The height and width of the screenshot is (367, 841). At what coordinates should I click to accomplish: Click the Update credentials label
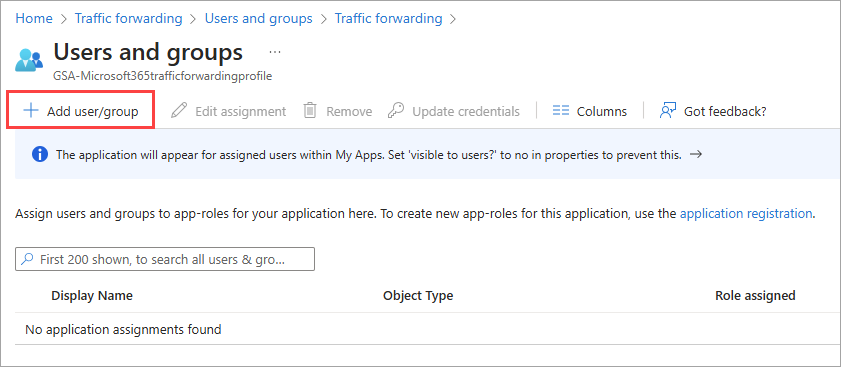(x=466, y=112)
